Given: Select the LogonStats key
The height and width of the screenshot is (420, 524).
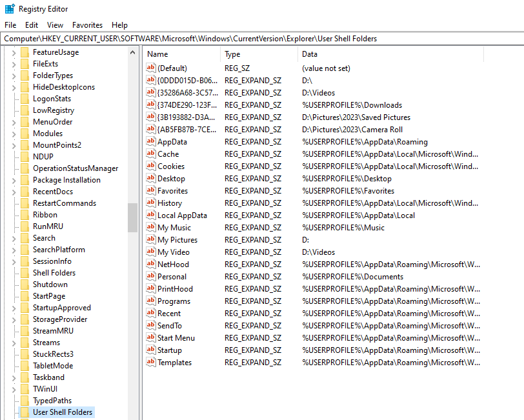Looking at the screenshot, I should coord(52,99).
